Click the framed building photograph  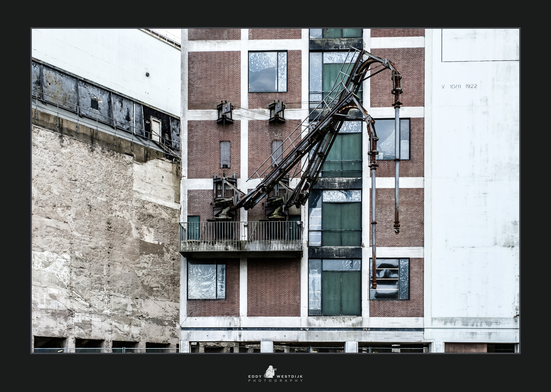[x=275, y=191]
